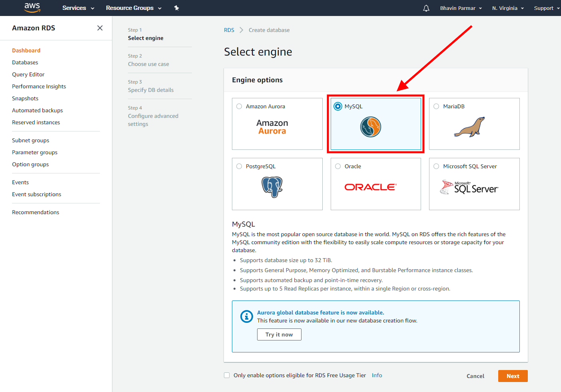Click Step 3 Specify DB details
The height and width of the screenshot is (392, 561).
pos(151,86)
